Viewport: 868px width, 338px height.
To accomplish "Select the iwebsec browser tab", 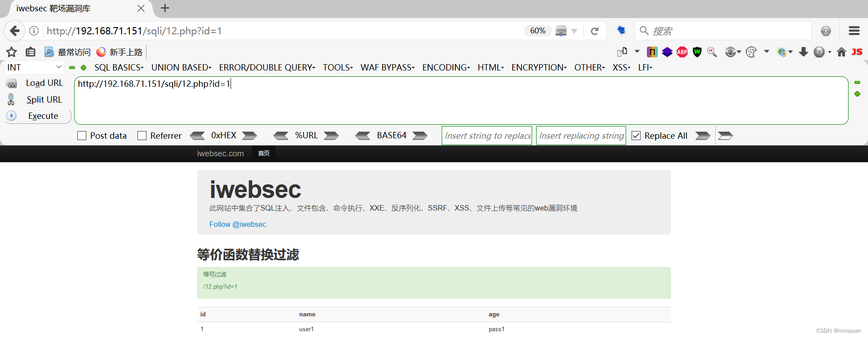I will click(80, 9).
